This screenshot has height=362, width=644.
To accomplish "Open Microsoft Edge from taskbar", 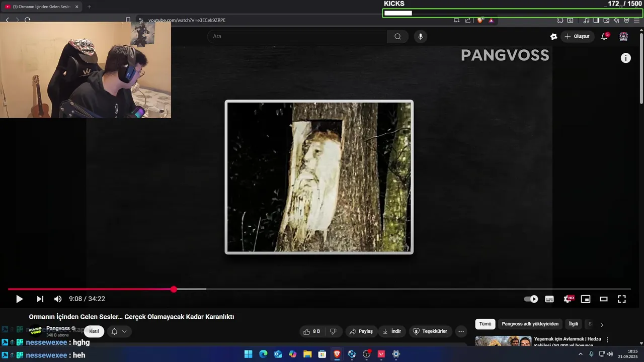I will (263, 354).
